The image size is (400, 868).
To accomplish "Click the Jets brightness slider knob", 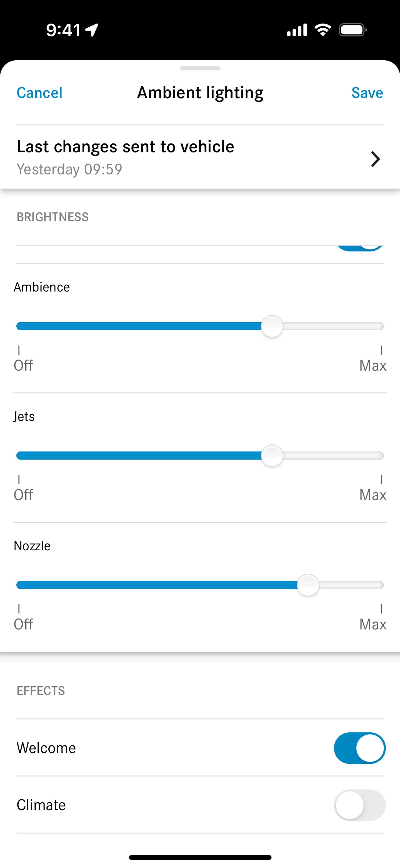I will pos(272,455).
